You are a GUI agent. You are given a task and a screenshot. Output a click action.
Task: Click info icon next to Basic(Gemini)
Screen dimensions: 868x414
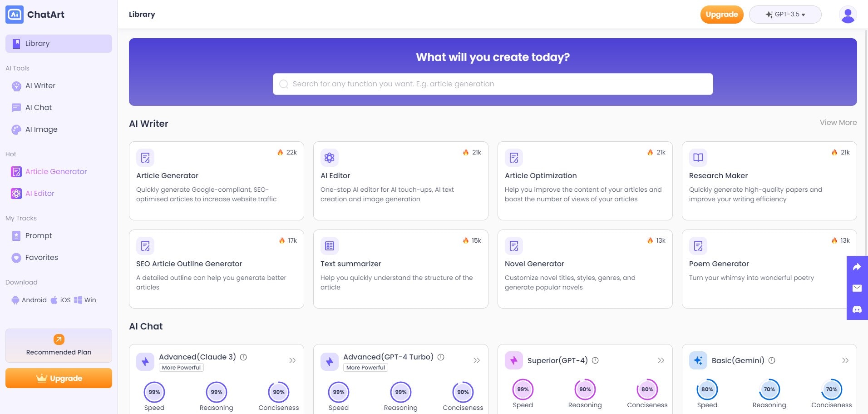point(772,360)
